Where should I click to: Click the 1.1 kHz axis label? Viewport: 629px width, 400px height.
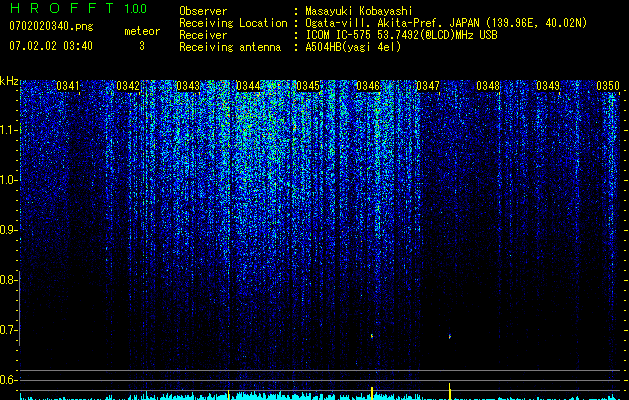tap(8, 130)
